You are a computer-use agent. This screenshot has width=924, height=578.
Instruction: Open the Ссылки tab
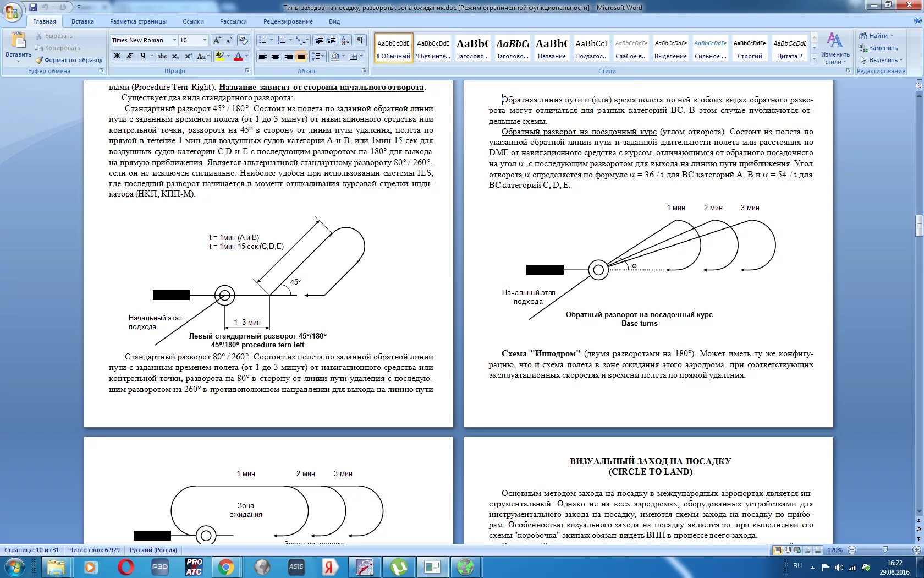[x=193, y=21]
